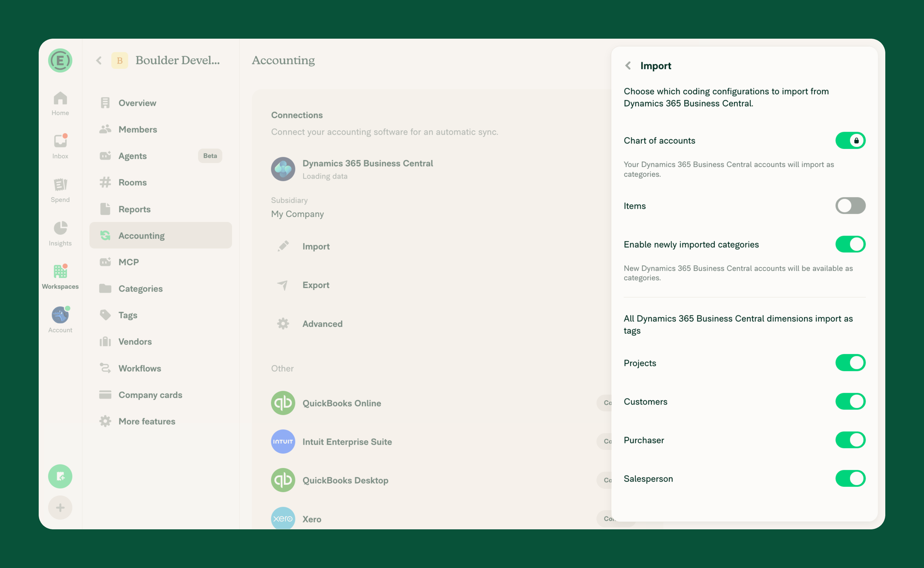Open the Spend section icon

click(x=60, y=185)
